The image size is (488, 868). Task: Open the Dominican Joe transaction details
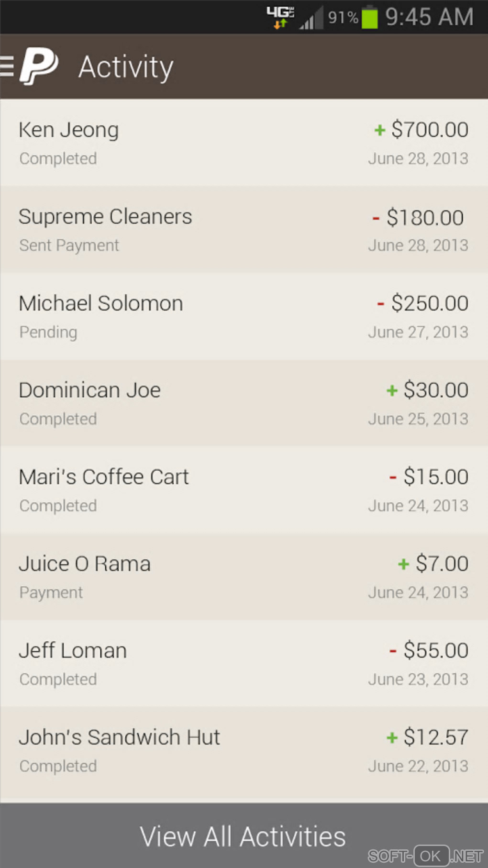pos(244,403)
